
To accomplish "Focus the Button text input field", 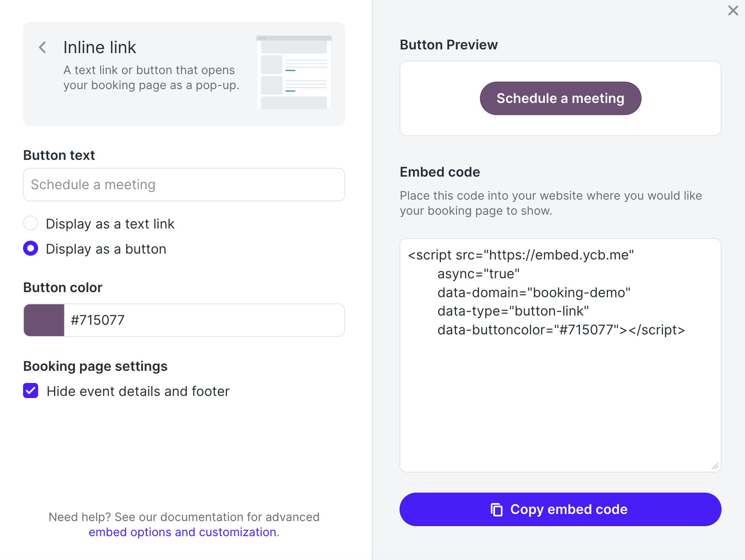I will pos(184,185).
